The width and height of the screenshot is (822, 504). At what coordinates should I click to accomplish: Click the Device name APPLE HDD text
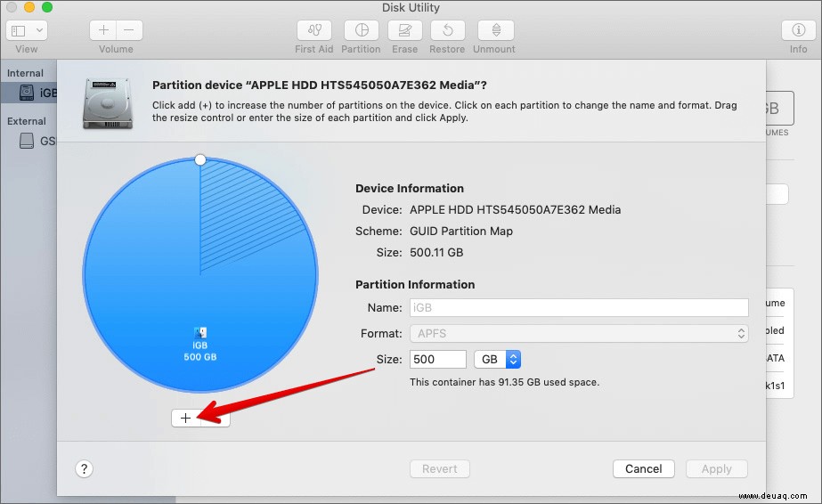[x=515, y=209]
